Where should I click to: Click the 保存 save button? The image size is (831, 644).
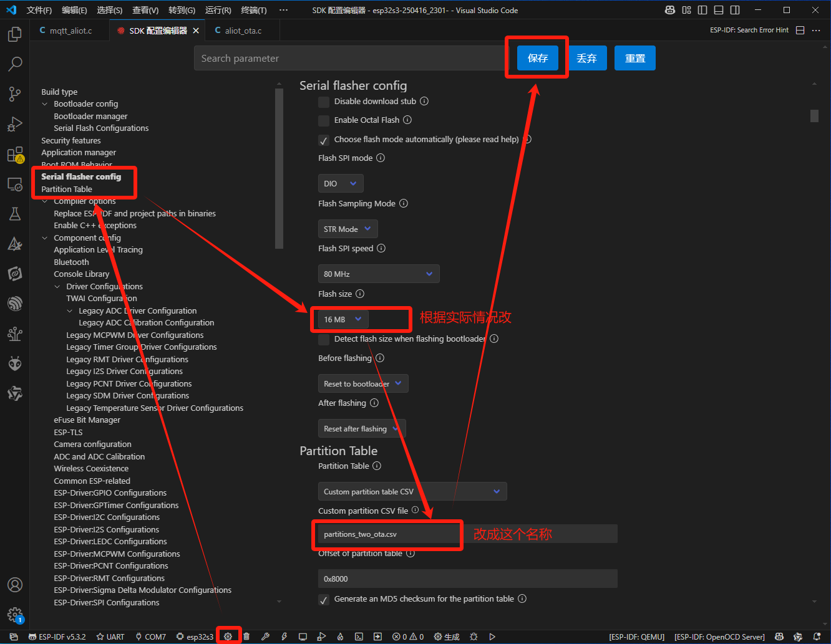[x=538, y=58]
